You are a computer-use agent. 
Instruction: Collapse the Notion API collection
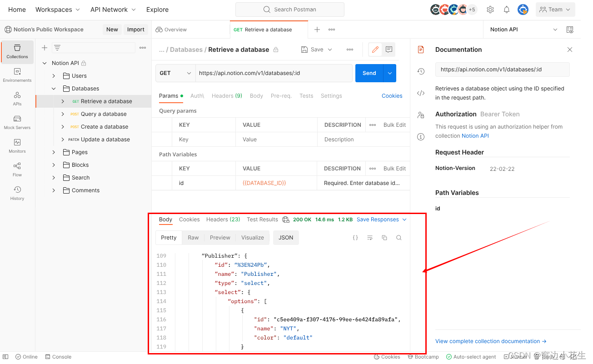pos(45,63)
